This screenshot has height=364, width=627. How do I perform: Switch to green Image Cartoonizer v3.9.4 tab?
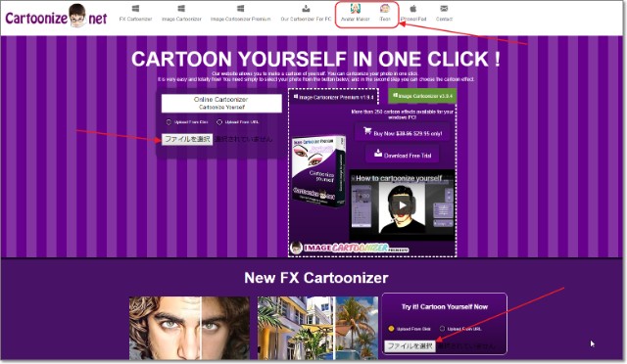pos(422,96)
